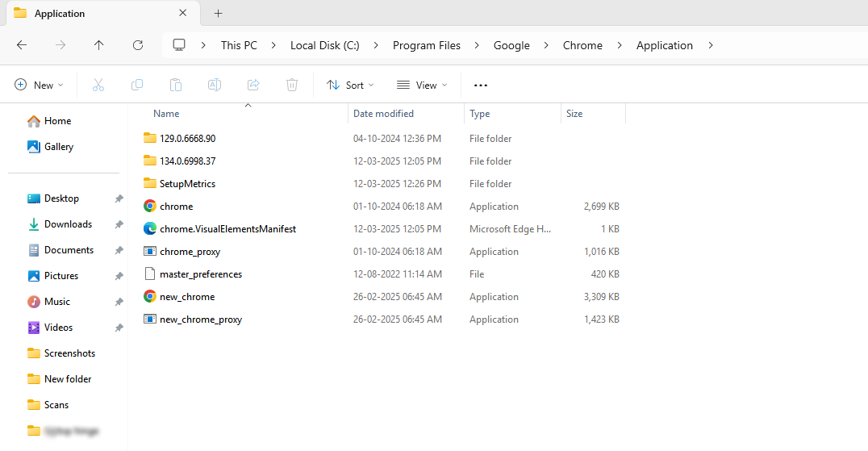This screenshot has width=868, height=451.
Task: Click the PC monitor icon in address bar
Action: point(179,45)
